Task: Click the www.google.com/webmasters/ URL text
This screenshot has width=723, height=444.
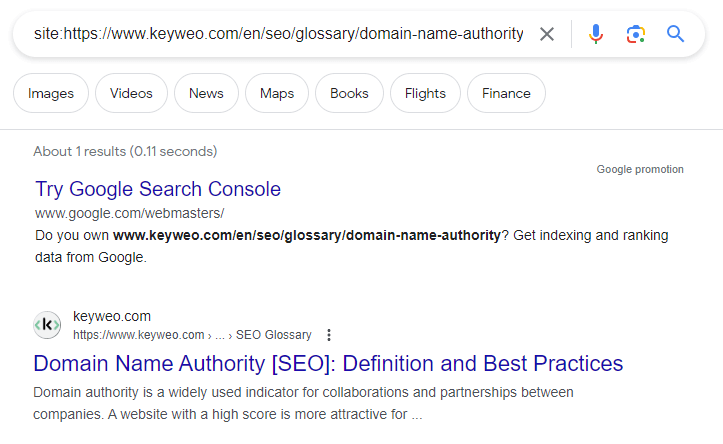Action: click(x=130, y=213)
